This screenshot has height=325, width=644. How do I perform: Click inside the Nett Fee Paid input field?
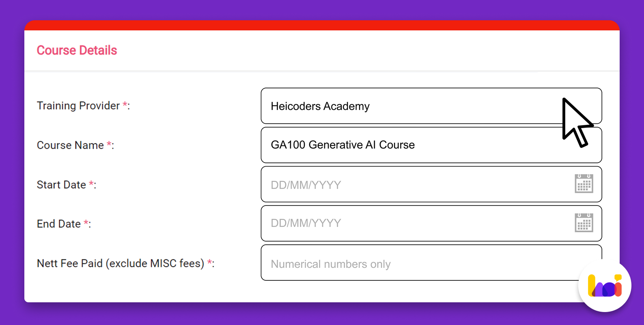coord(406,263)
